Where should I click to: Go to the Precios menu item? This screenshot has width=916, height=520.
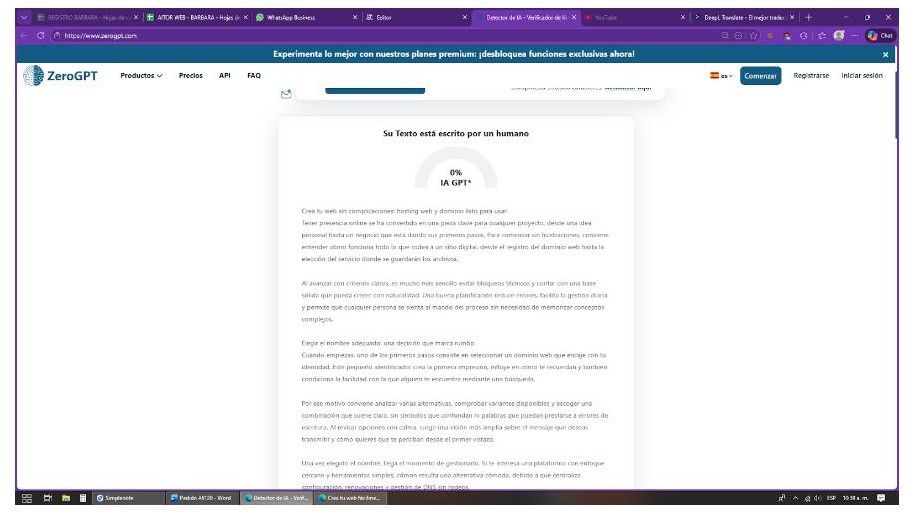[x=190, y=76]
